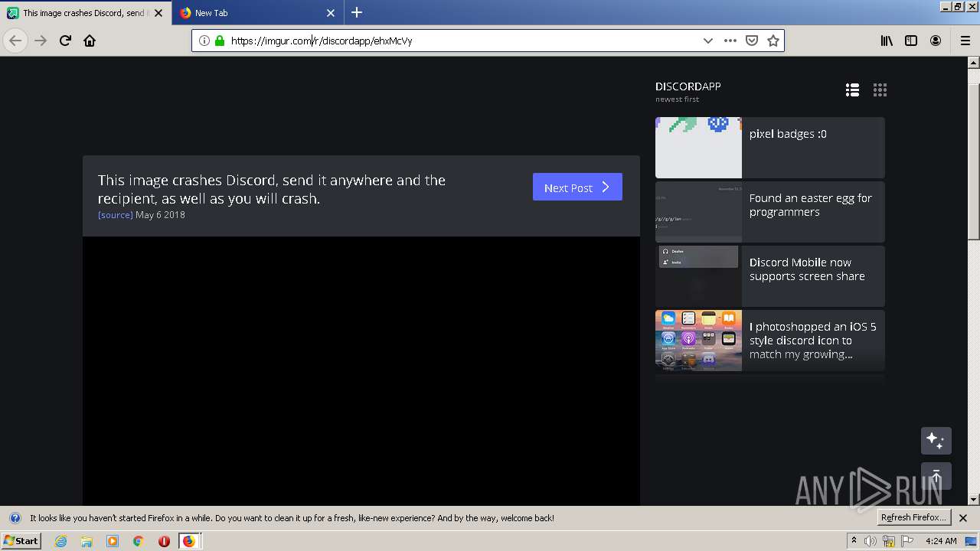Show sidebars icon in toolbar
The height and width of the screenshot is (551, 980).
click(x=911, y=41)
